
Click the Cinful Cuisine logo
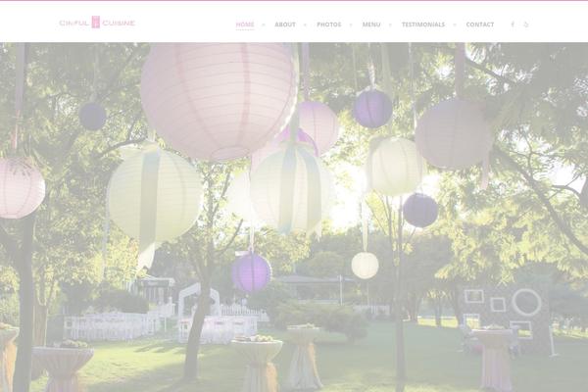tap(97, 23)
